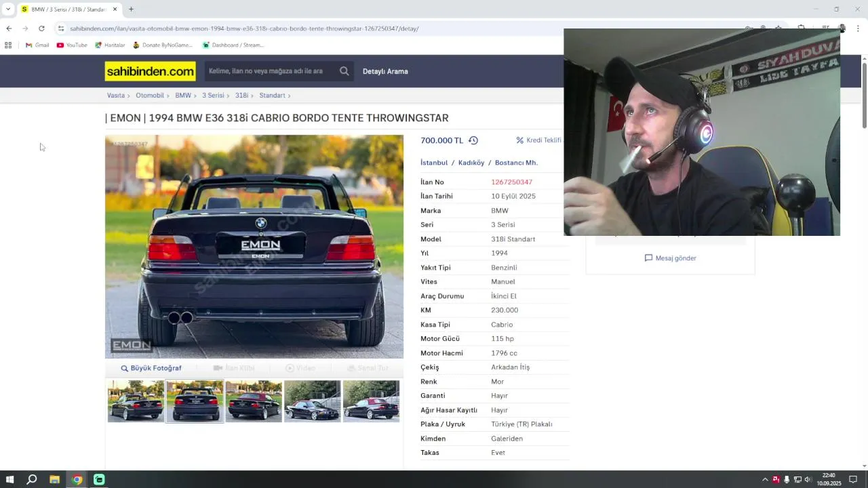Click the İlan Klibi tab
This screenshot has height=488, width=868.
tap(234, 368)
